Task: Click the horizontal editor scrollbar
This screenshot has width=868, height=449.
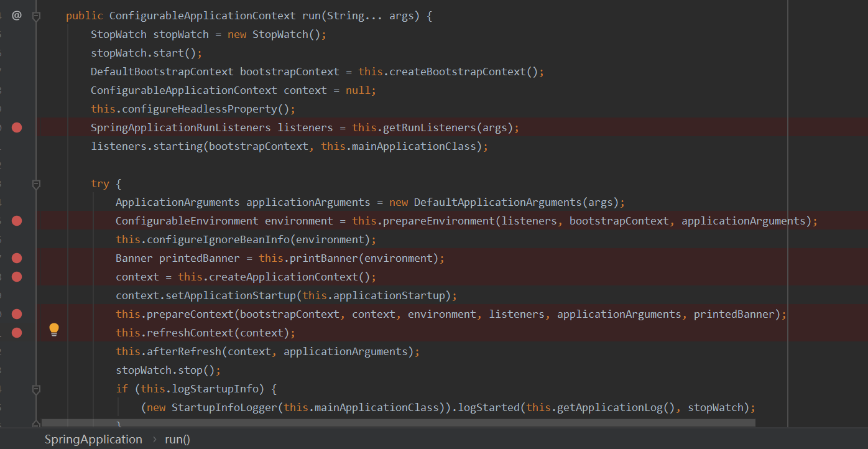Action: pos(398,422)
